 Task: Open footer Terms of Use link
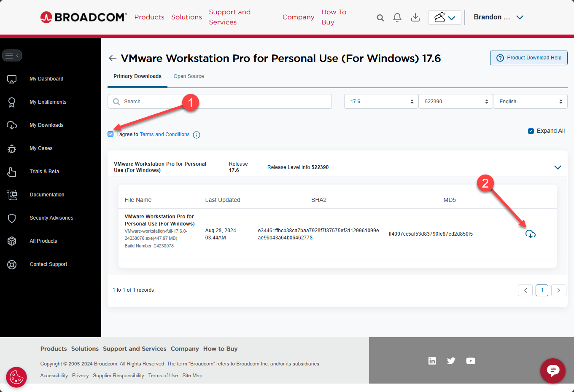pyautogui.click(x=163, y=376)
